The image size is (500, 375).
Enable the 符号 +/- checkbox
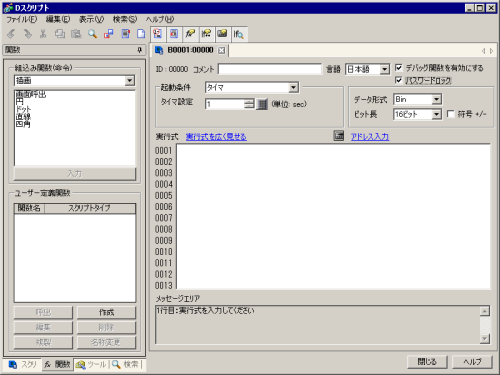451,114
